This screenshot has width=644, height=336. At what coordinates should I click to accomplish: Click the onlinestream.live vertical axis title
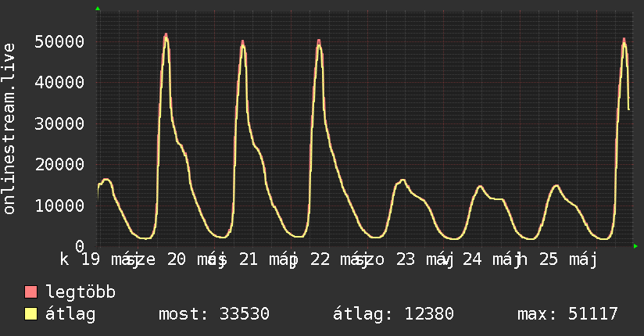coord(9,129)
